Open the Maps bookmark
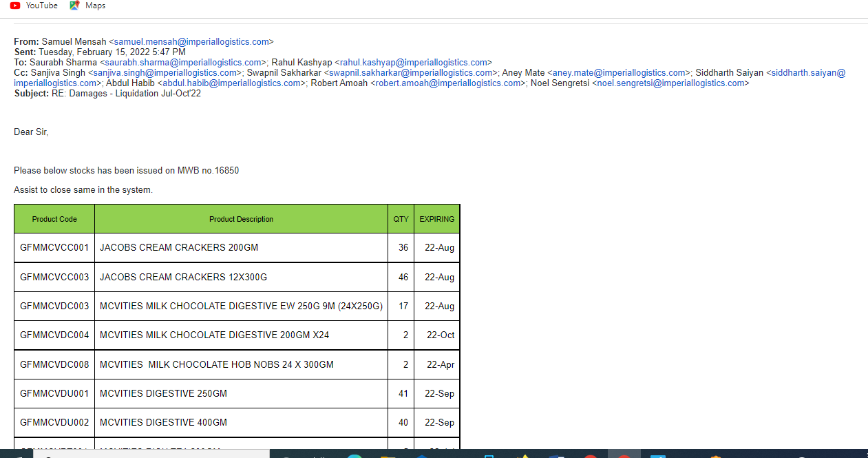The width and height of the screenshot is (868, 458). [x=87, y=6]
